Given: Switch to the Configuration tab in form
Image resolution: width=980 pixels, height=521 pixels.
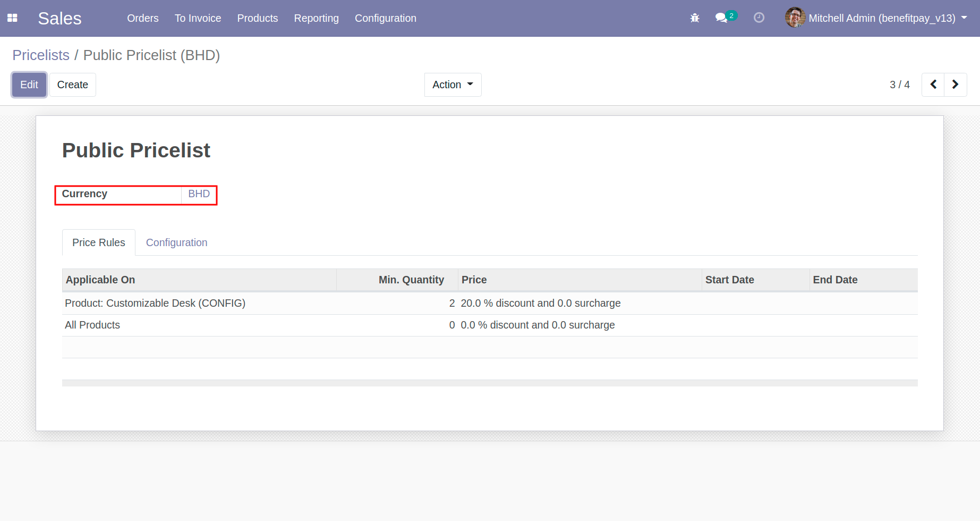Looking at the screenshot, I should coord(177,242).
